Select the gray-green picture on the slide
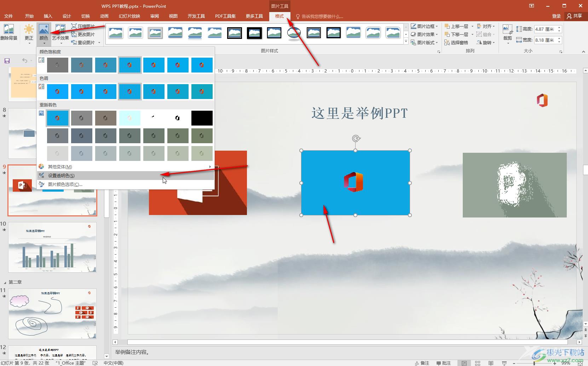 pos(514,185)
